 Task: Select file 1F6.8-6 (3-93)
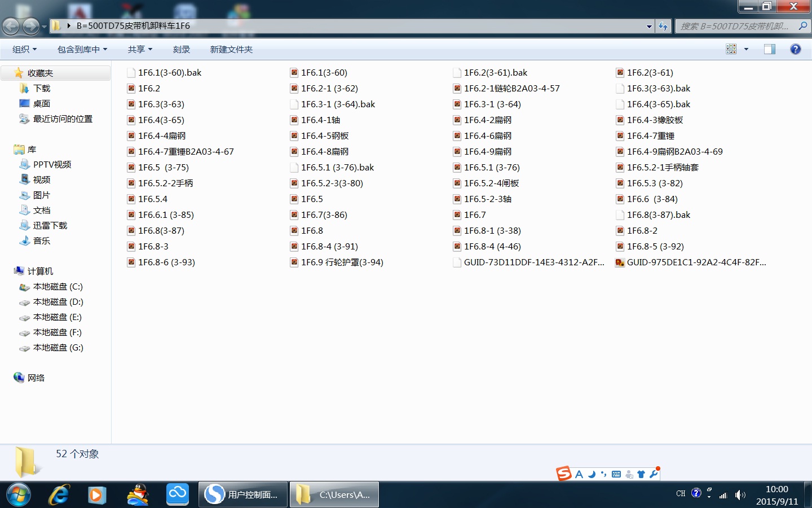point(166,262)
